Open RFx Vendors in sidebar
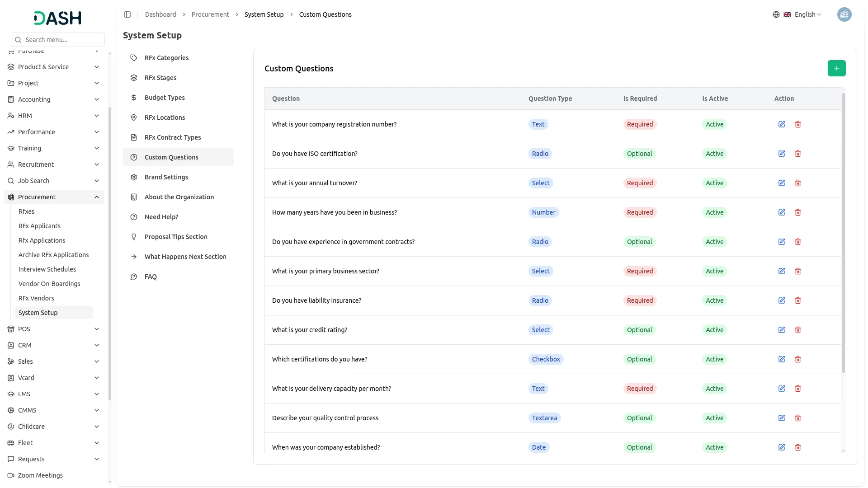This screenshot has width=868, height=488. (36, 298)
